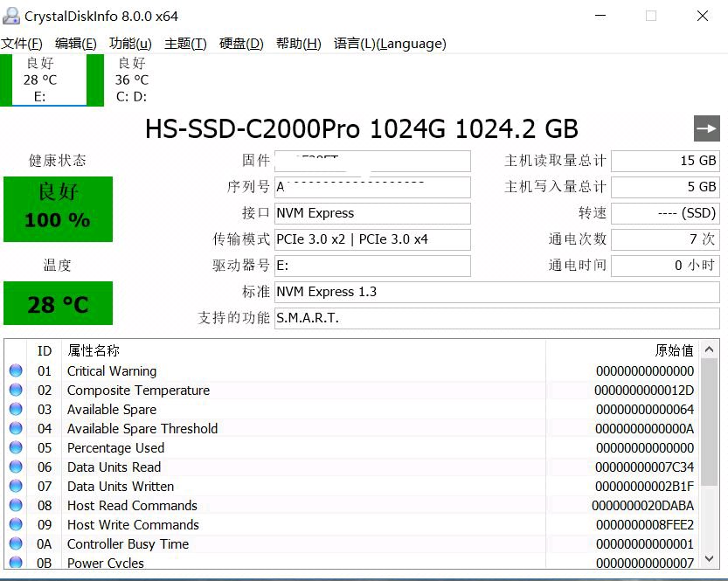Click status orb for Available Spare row
The image size is (728, 581).
tap(16, 409)
